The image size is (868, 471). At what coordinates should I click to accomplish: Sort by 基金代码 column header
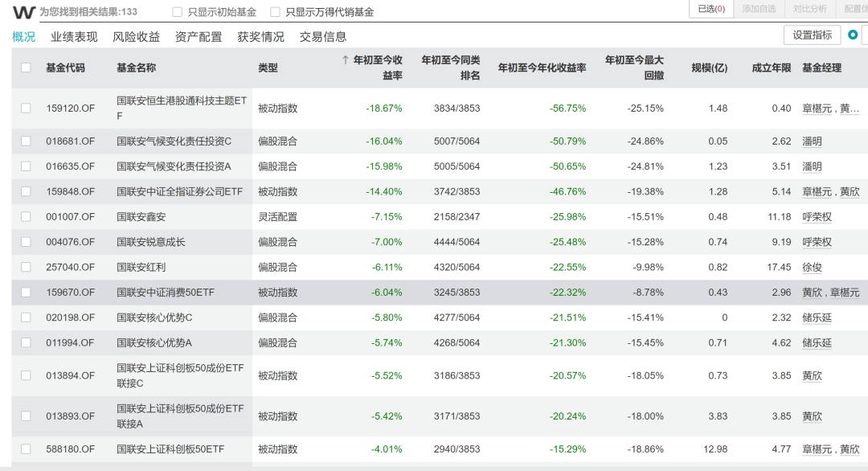tap(65, 68)
